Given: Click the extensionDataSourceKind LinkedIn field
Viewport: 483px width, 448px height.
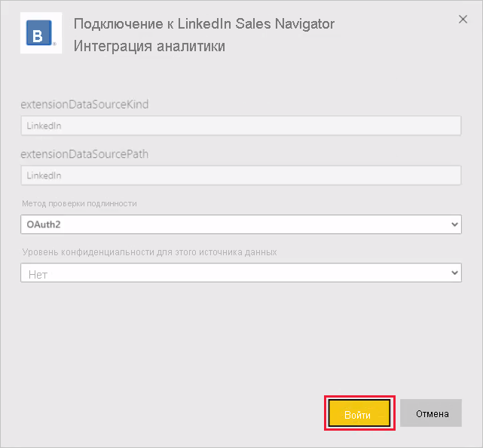Looking at the screenshot, I should pos(241,126).
